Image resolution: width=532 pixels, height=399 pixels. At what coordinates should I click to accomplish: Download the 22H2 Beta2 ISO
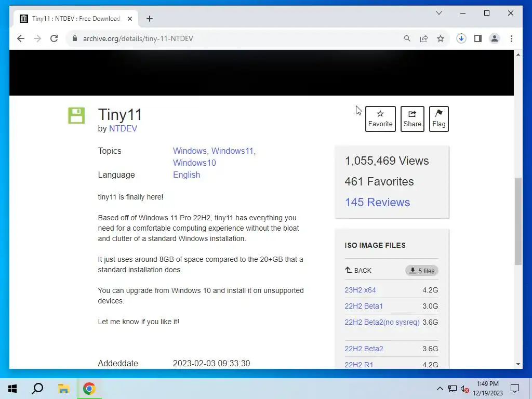coord(364,349)
